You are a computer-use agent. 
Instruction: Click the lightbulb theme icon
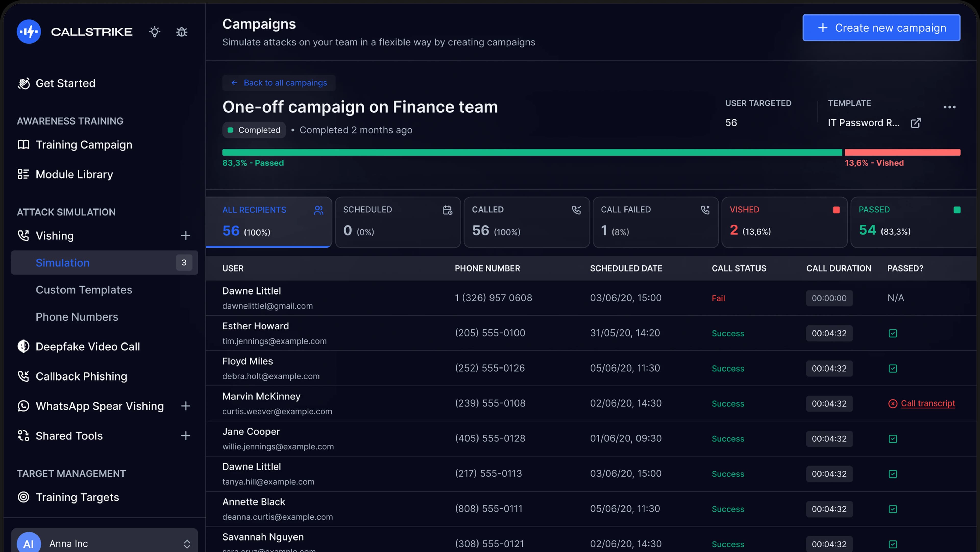pos(154,32)
